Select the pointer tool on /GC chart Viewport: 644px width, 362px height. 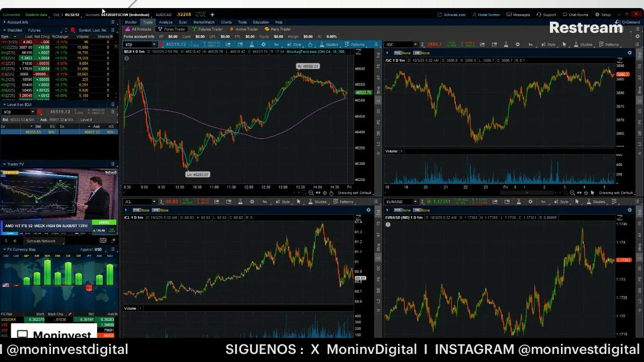pos(564,45)
